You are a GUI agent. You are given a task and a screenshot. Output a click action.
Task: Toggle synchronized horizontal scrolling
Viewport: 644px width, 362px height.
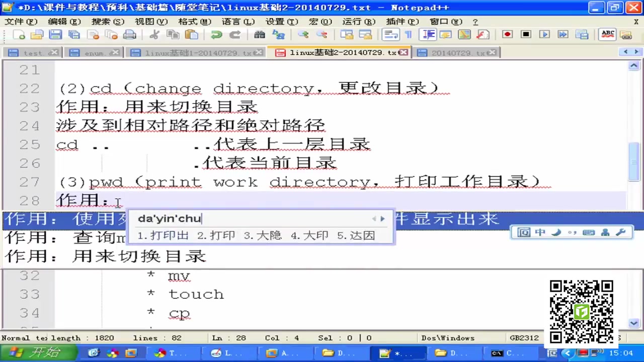coord(365,34)
